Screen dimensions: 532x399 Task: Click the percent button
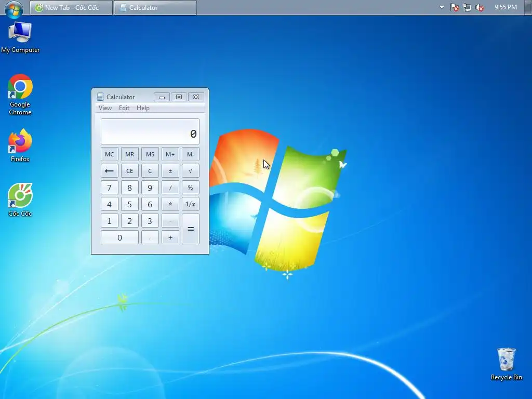click(190, 187)
